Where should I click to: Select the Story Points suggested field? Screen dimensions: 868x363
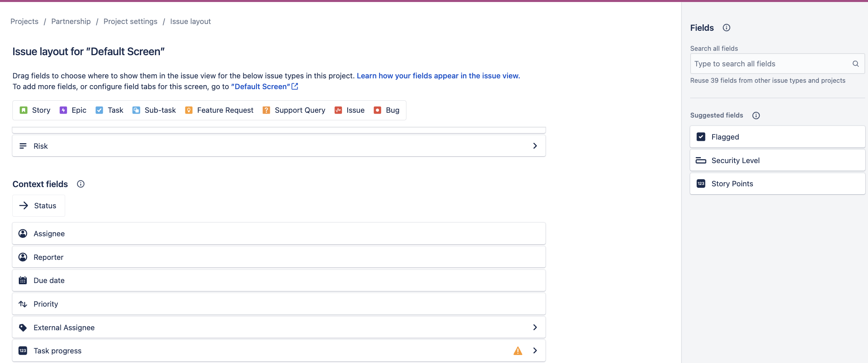click(x=777, y=183)
